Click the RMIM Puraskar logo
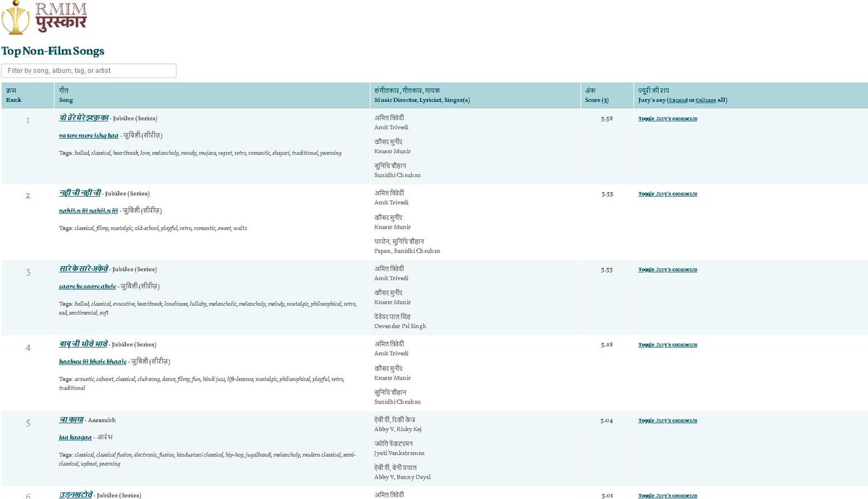Screen dimensions: 868x499 click(44, 17)
